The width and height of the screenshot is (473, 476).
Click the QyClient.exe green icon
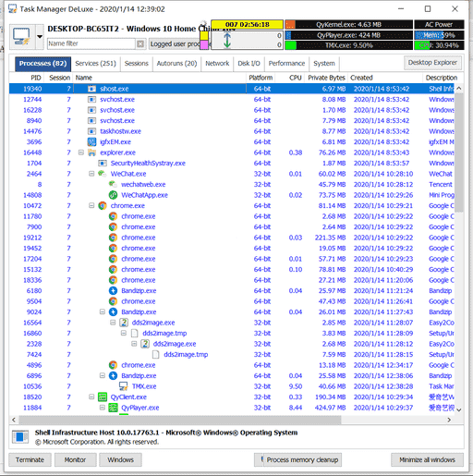(103, 397)
